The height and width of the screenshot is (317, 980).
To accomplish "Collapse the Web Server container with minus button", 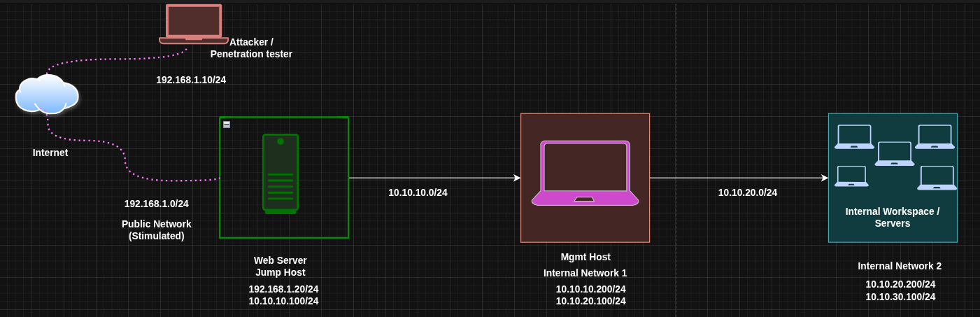I will (x=227, y=125).
